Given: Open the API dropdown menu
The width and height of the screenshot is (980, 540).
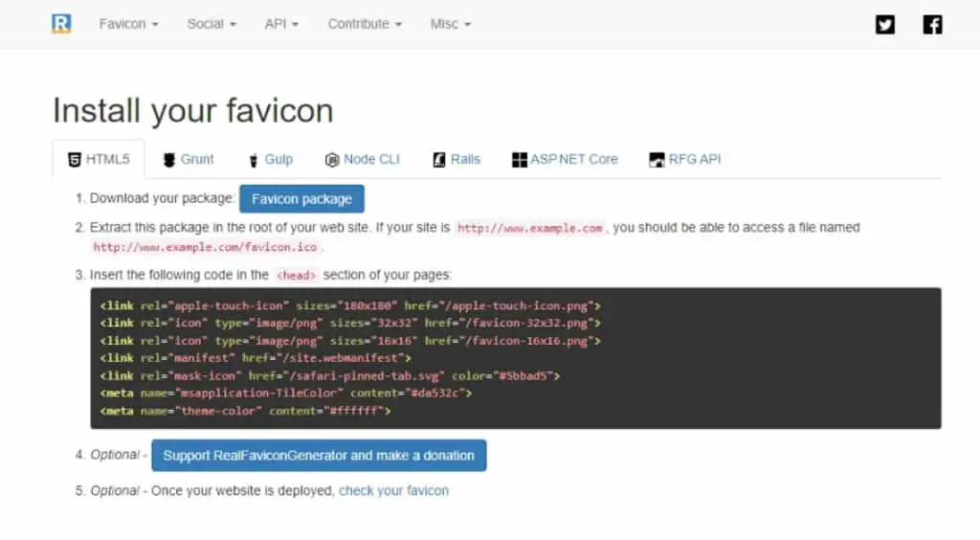Looking at the screenshot, I should 281,24.
